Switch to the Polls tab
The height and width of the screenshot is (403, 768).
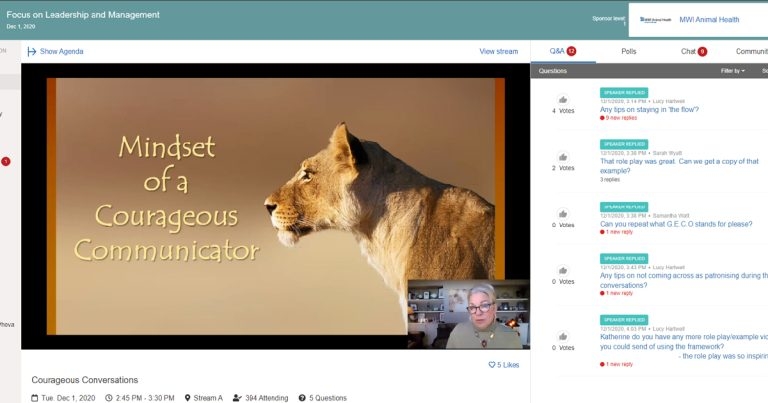[628, 51]
